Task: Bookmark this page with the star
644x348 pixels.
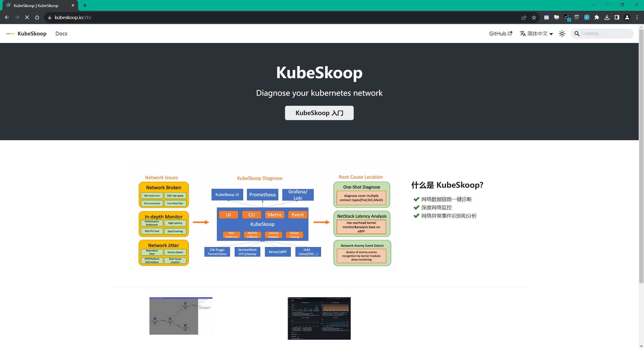Action: click(534, 18)
